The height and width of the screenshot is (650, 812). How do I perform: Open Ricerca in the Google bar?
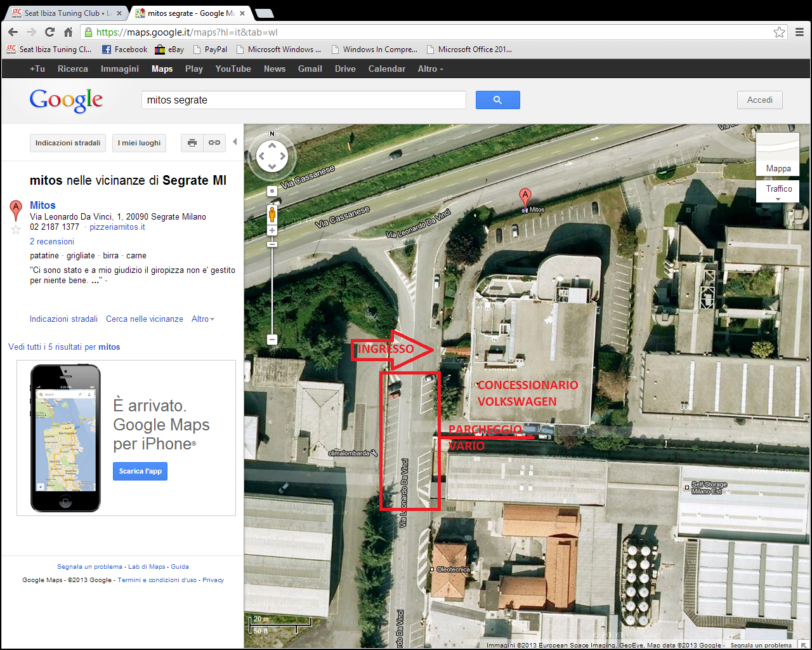pyautogui.click(x=73, y=69)
